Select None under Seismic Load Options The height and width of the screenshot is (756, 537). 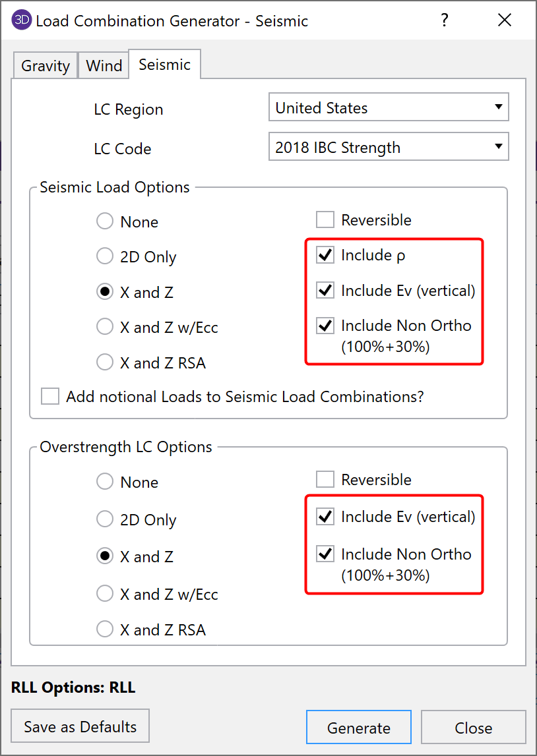click(x=105, y=221)
